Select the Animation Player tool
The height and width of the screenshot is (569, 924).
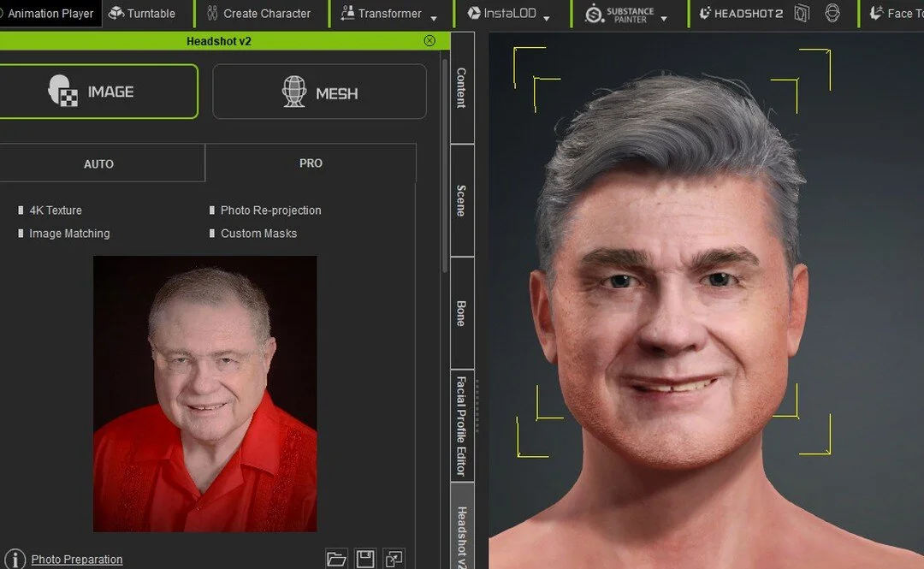click(49, 13)
